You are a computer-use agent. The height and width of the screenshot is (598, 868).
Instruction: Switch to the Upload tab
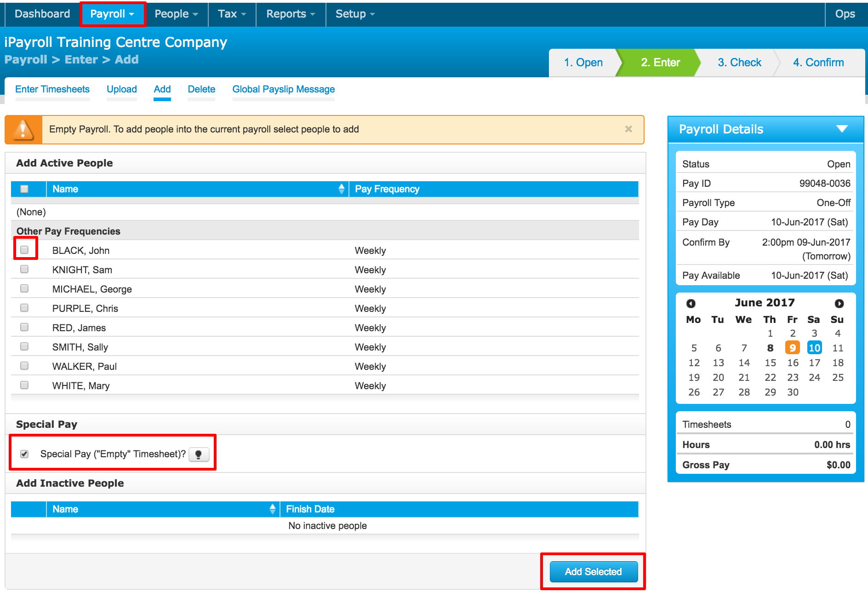pos(122,89)
